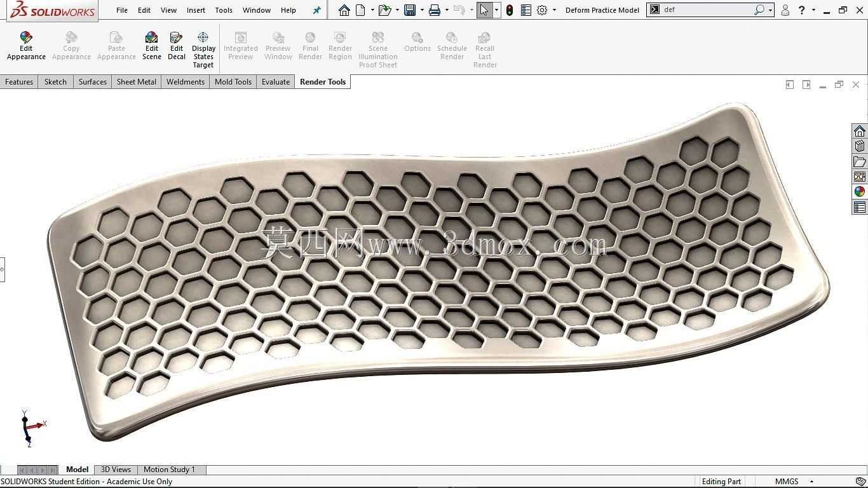Start the Final Render

pyautogui.click(x=310, y=46)
